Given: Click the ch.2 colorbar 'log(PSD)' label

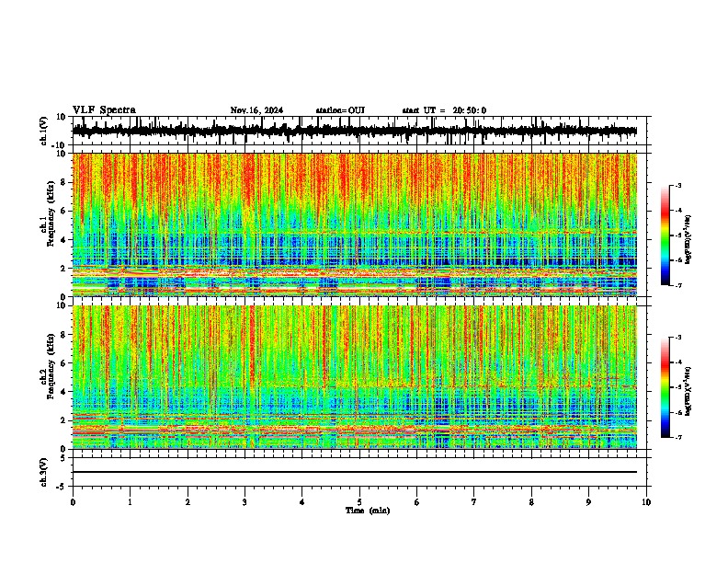Looking at the screenshot, I should click(x=689, y=392).
